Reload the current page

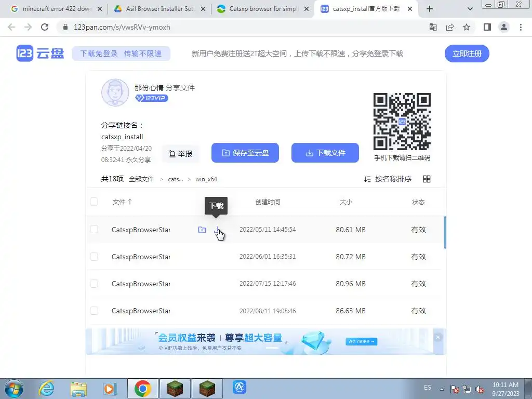click(x=45, y=27)
